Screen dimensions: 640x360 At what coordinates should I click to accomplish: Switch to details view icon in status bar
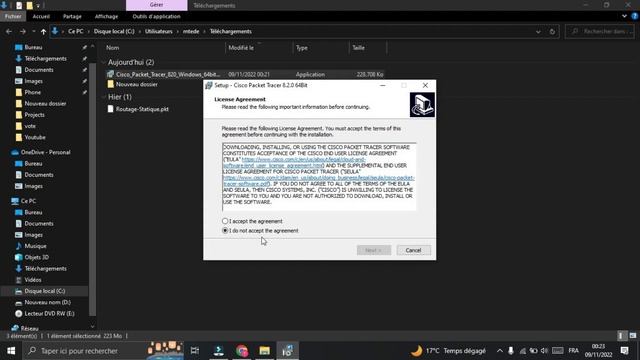click(621, 336)
